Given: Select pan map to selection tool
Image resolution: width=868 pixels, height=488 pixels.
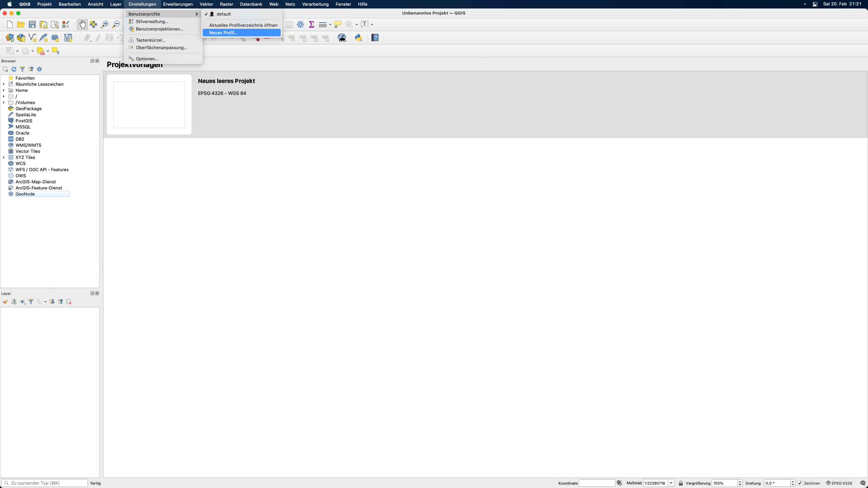Looking at the screenshot, I should [93, 24].
